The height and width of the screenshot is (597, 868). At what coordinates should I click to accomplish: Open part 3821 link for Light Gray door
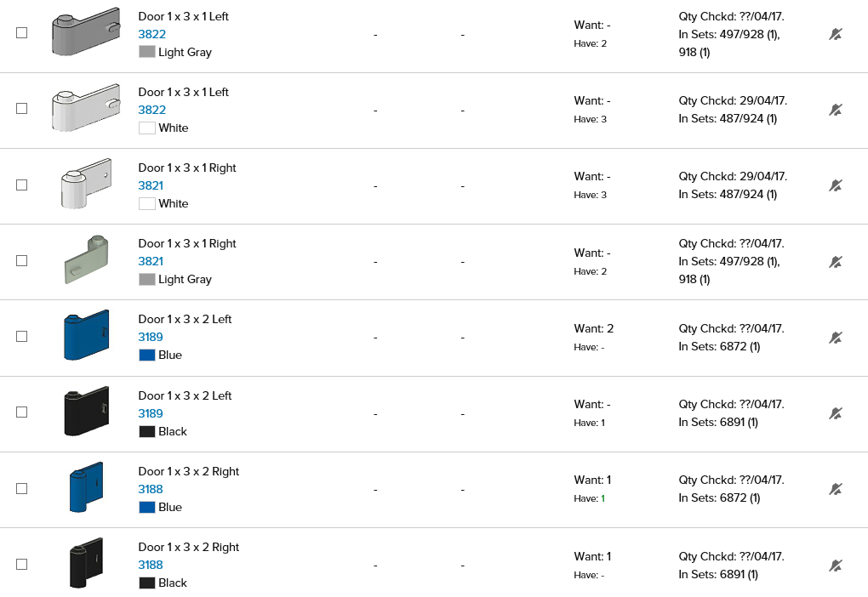[x=151, y=261]
